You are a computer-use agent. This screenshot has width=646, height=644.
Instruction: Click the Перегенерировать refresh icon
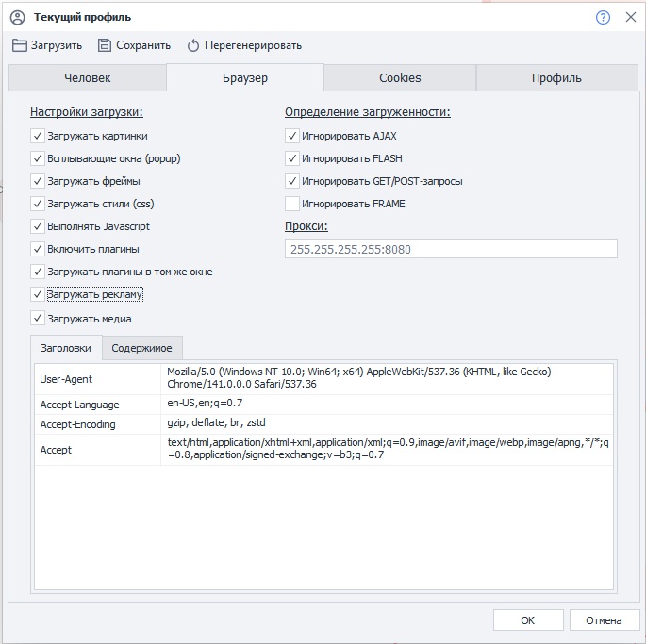click(x=193, y=45)
